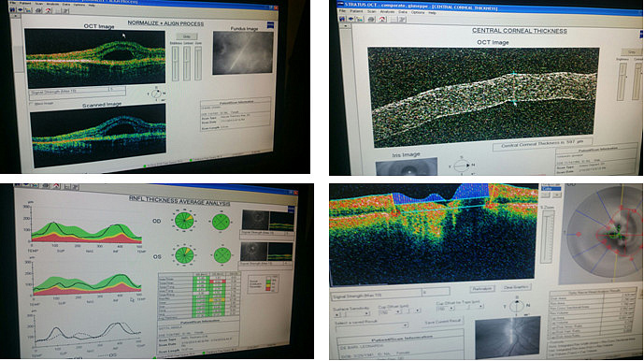This screenshot has width=644, height=361.
Task: Click the first toolbar icon in Central Corneal Thickness window
Action: [x=342, y=19]
